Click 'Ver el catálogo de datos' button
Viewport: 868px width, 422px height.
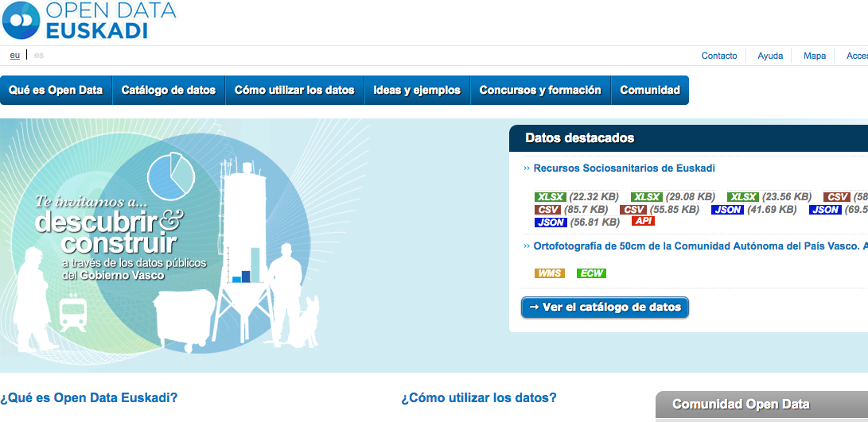coord(605,308)
